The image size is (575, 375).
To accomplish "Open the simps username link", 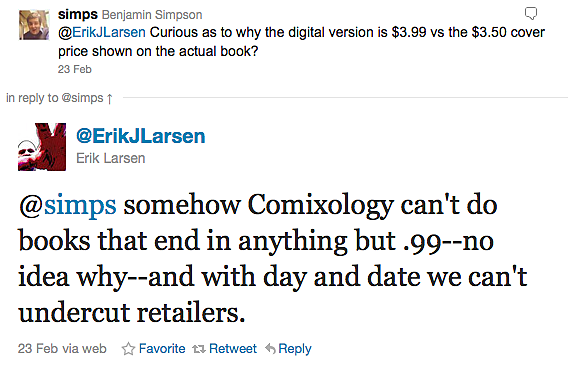I will pyautogui.click(x=78, y=14).
